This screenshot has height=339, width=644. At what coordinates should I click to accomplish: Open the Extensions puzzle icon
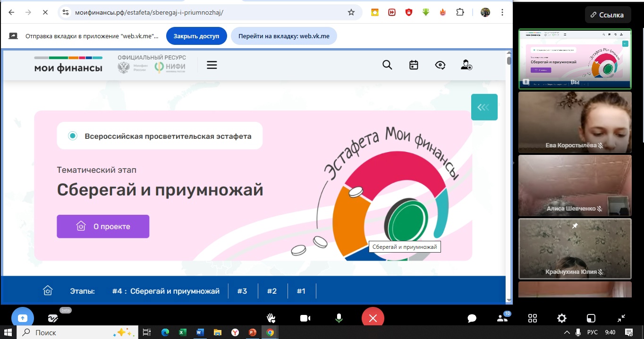tap(460, 13)
